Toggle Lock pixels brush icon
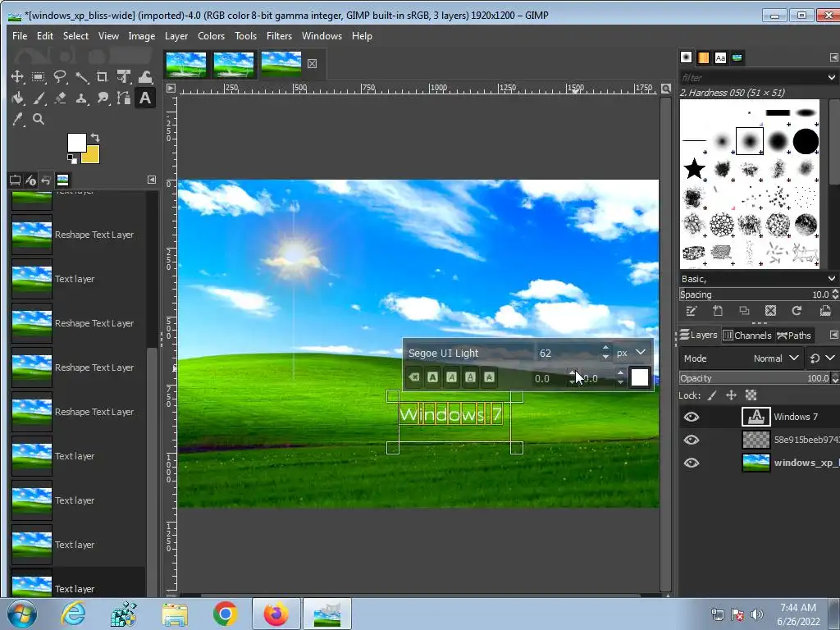This screenshot has height=630, width=840. click(712, 395)
